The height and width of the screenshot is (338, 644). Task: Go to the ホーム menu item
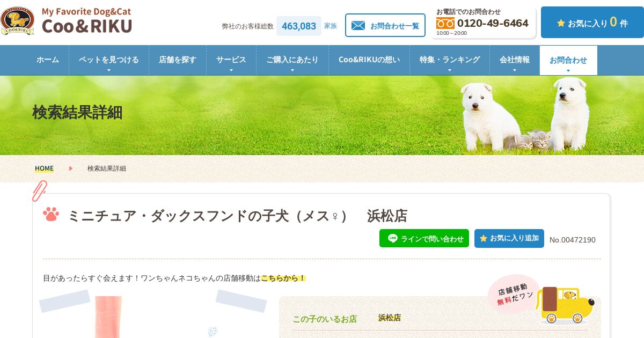point(48,60)
